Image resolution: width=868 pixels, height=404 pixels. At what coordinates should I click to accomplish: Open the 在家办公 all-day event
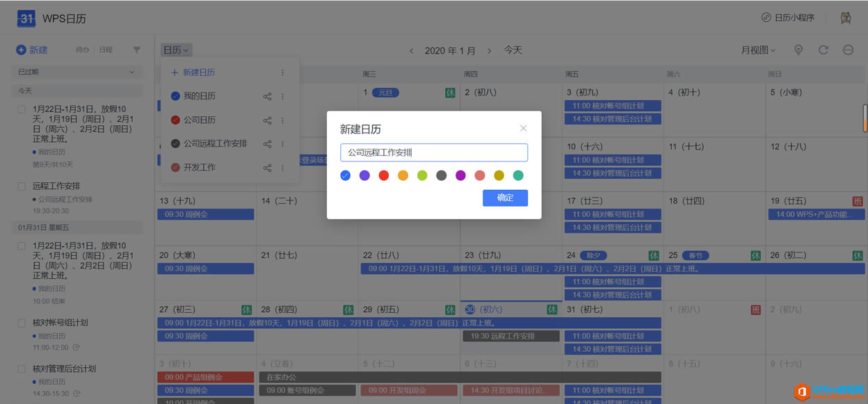460,377
